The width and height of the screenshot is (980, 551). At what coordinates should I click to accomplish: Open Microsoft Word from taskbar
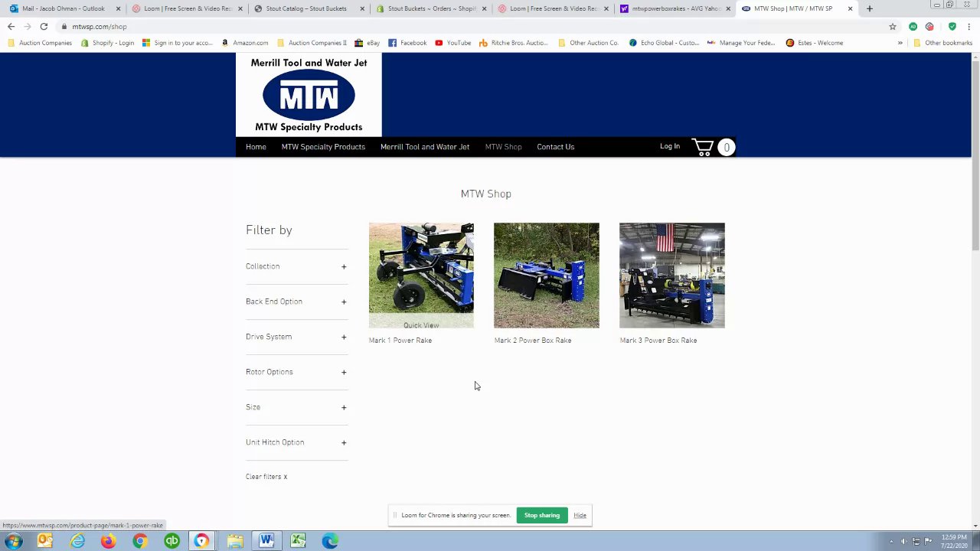pos(266,542)
